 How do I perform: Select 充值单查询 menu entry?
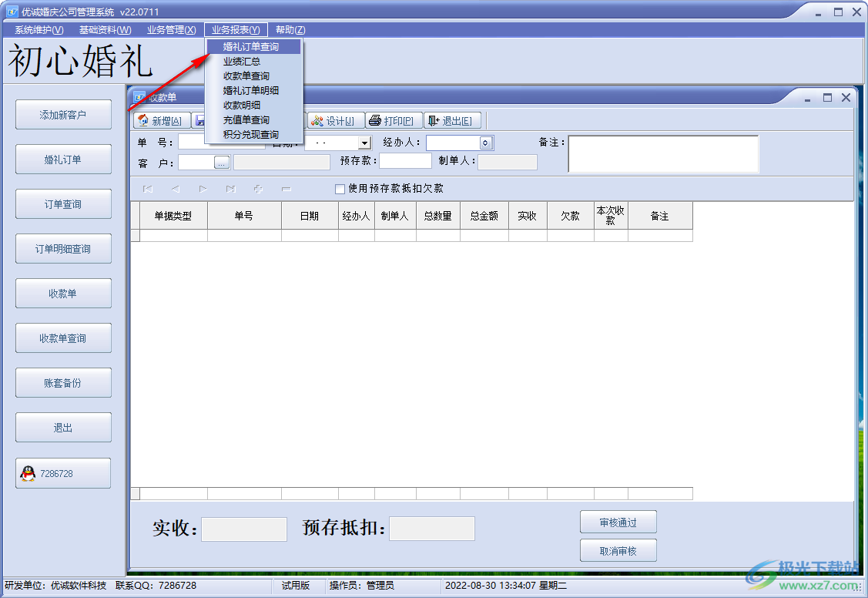point(255,120)
